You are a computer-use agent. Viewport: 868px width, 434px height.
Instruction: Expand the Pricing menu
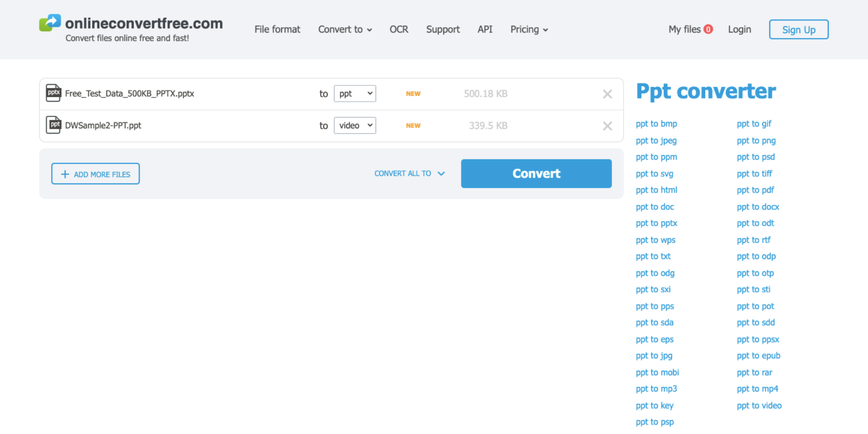click(x=528, y=29)
